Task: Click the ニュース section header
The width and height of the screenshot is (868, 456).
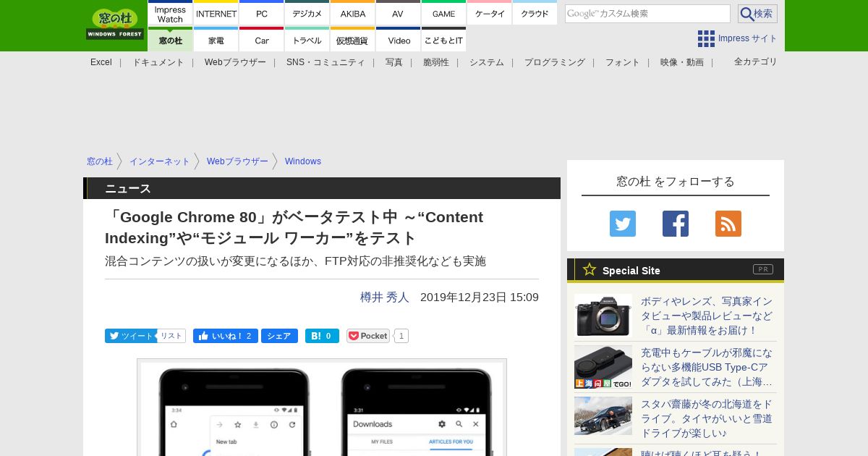Action: click(322, 188)
